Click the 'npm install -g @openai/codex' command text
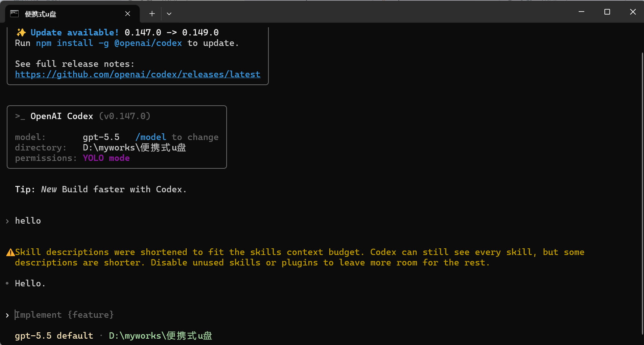This screenshot has width=644, height=345. 109,43
